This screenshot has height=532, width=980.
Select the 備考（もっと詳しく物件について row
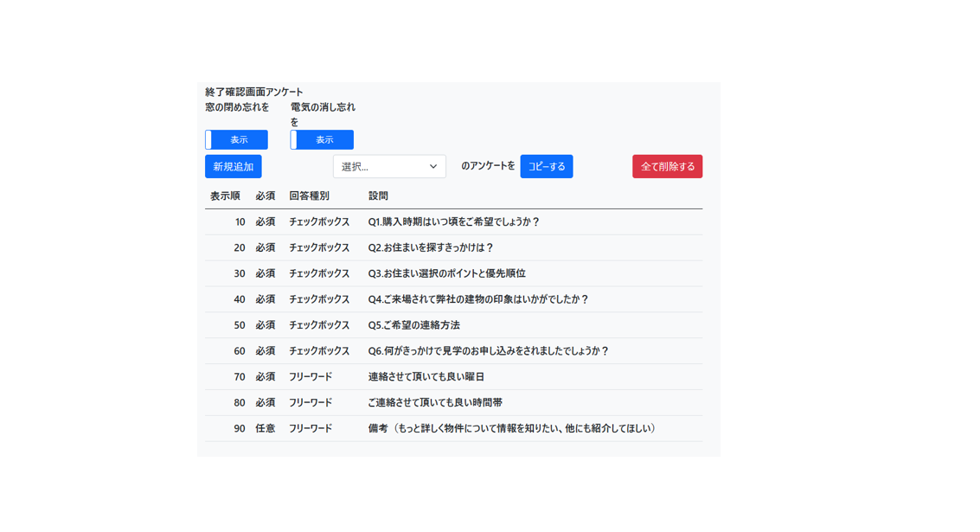point(454,428)
